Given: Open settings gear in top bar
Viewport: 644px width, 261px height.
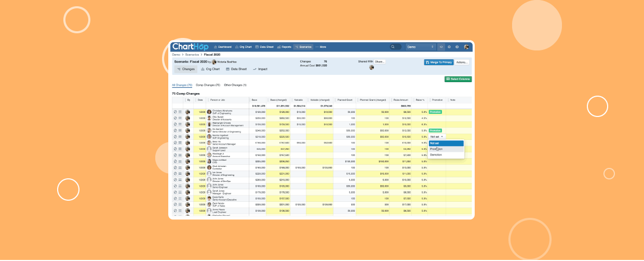Looking at the screenshot, I should (x=449, y=47).
